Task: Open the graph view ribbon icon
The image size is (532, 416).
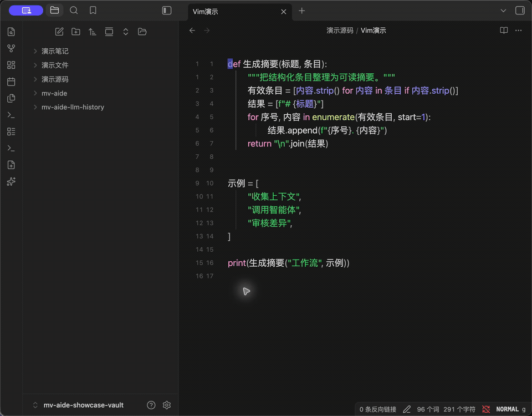Action: click(x=11, y=48)
